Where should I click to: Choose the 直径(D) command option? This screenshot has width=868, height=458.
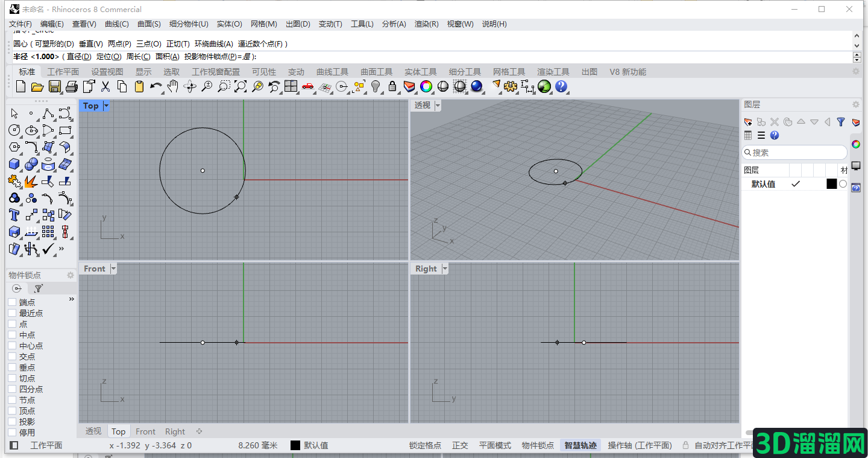pos(79,57)
